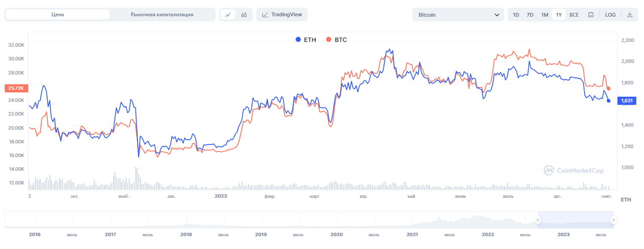
Task: Click the ETH axis unit label
Action: point(626,200)
